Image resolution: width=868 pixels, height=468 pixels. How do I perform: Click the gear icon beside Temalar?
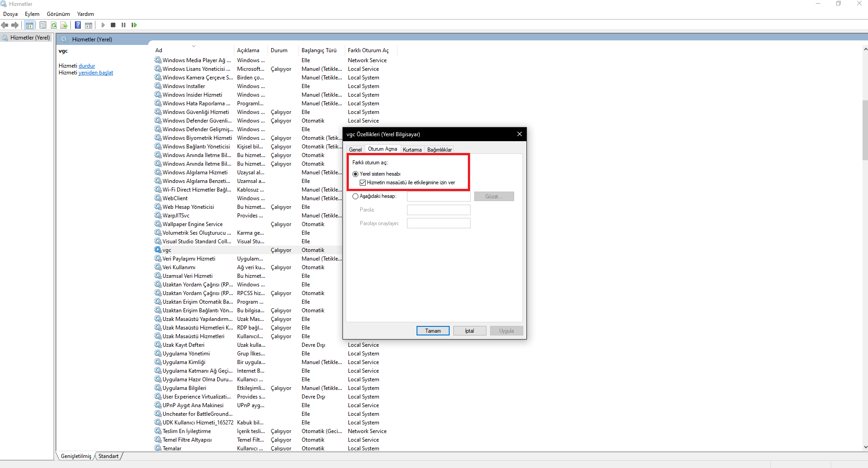(158, 448)
